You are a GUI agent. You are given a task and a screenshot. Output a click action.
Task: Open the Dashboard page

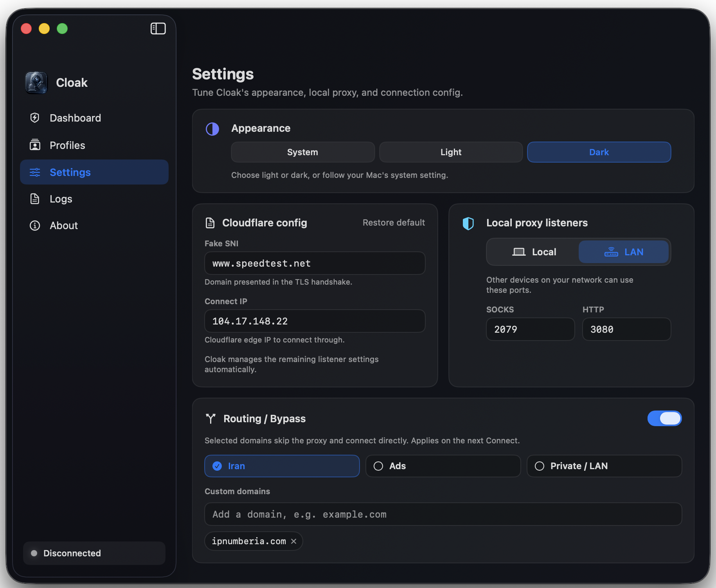click(x=94, y=118)
